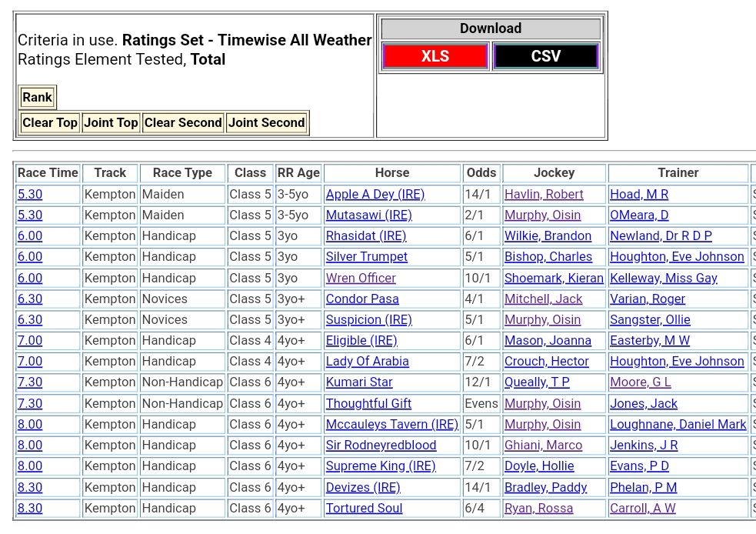View trainer Varian, Roger
Screen dimensions: 756x534
click(x=647, y=299)
